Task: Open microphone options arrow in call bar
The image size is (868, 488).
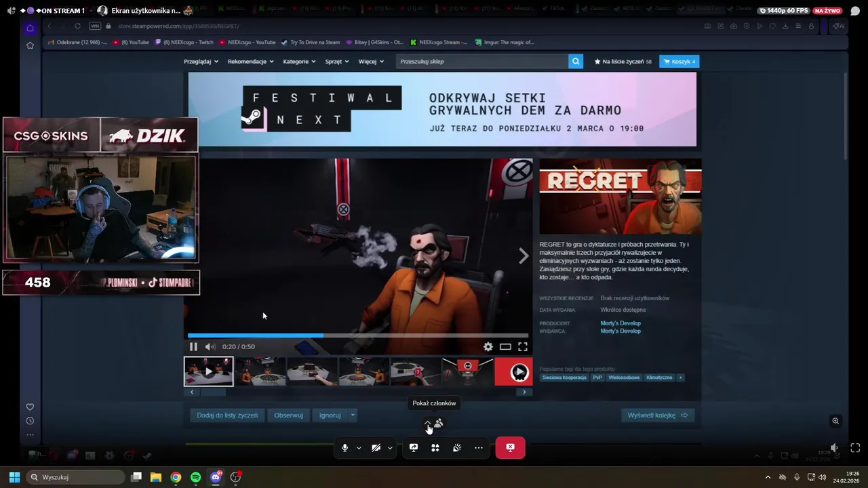Action: point(359,448)
